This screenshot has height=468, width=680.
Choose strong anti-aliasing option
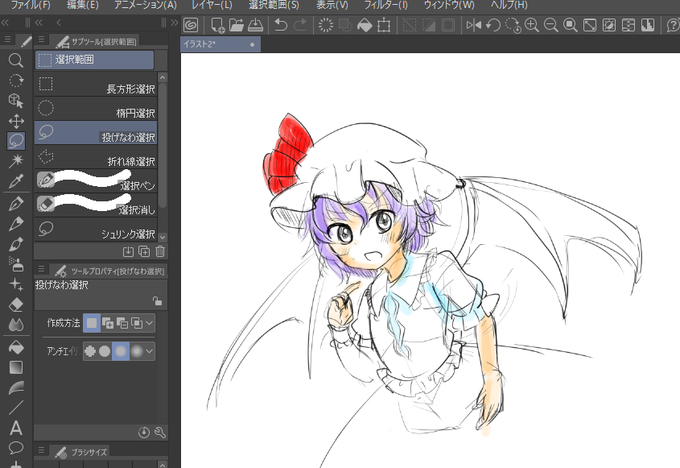137,351
